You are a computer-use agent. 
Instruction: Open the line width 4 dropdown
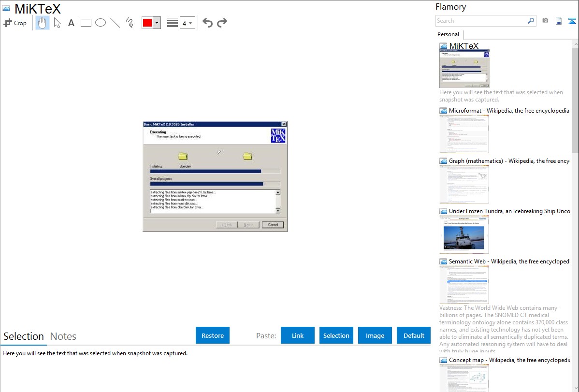[187, 23]
